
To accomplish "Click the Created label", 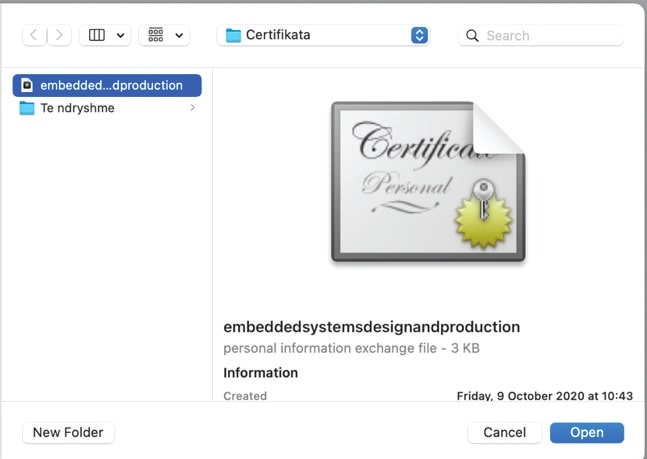I will (x=245, y=396).
